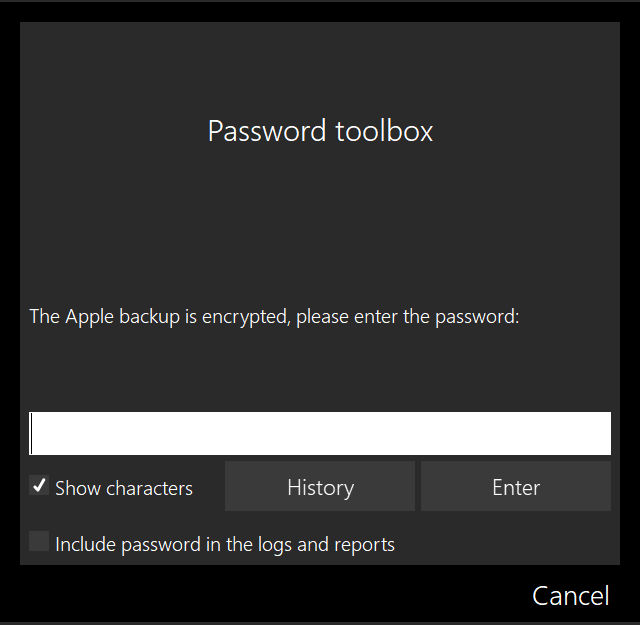
Task: Uncheck the Show characters checkbox
Action: (x=40, y=487)
